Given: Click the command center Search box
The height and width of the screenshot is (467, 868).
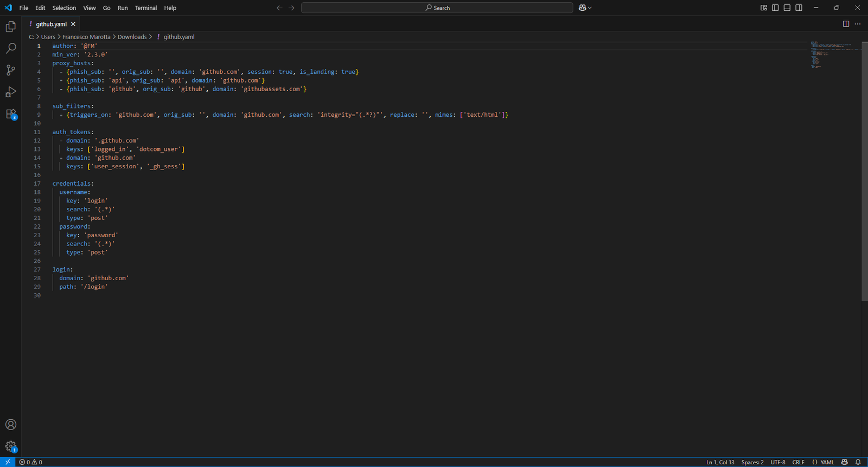Looking at the screenshot, I should 437,8.
